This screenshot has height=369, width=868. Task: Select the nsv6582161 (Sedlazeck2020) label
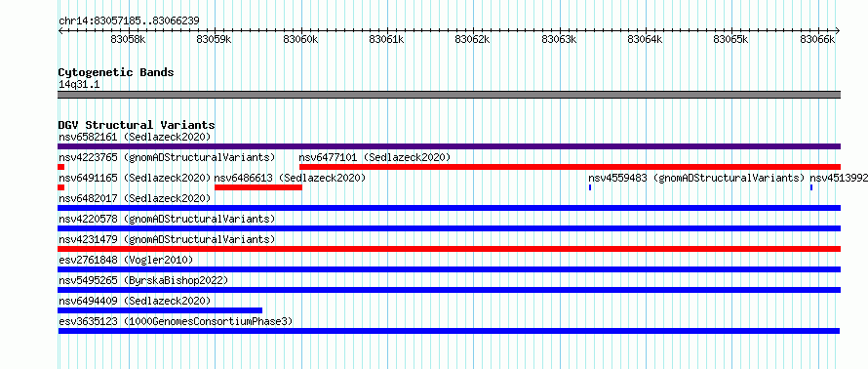click(x=135, y=137)
